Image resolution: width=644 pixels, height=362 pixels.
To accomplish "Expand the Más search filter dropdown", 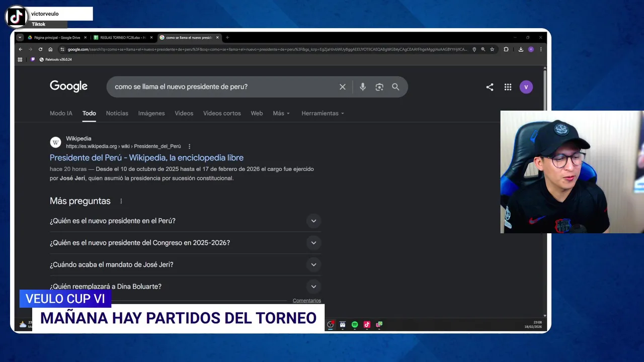I will tap(281, 113).
